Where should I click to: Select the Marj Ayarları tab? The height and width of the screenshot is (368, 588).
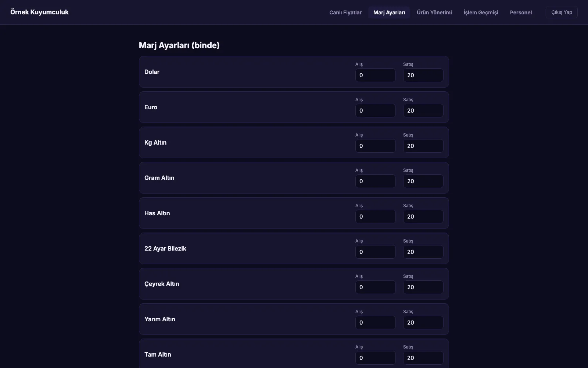(389, 12)
